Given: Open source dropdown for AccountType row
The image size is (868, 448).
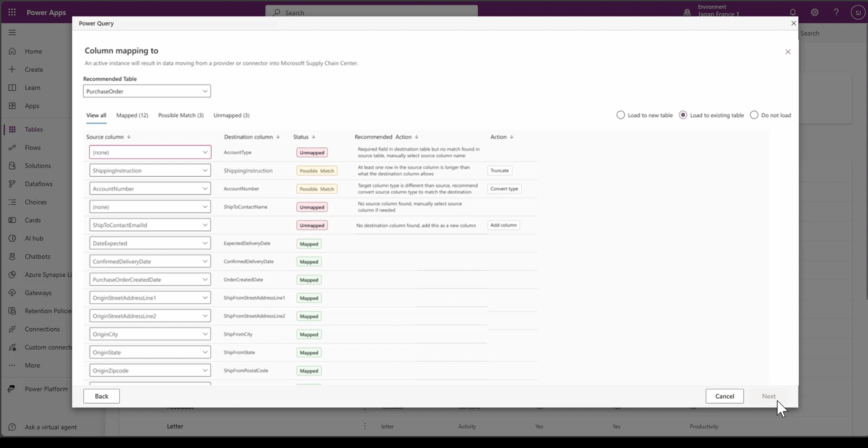Looking at the screenshot, I should click(x=150, y=152).
